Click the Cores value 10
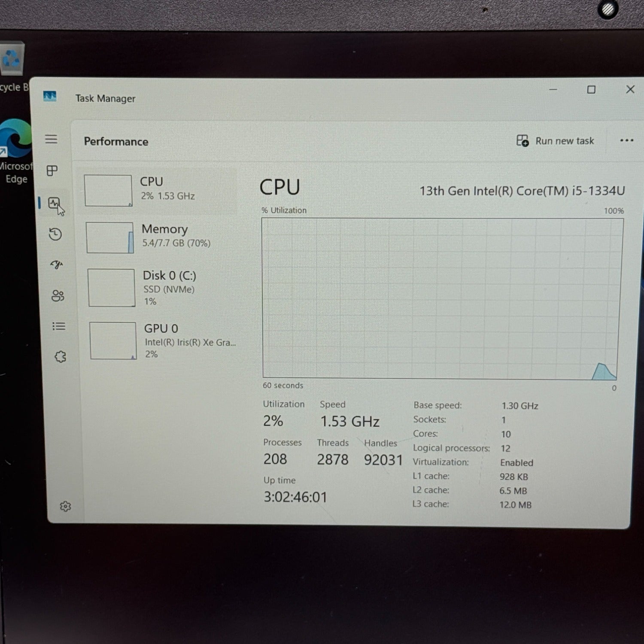 (506, 434)
